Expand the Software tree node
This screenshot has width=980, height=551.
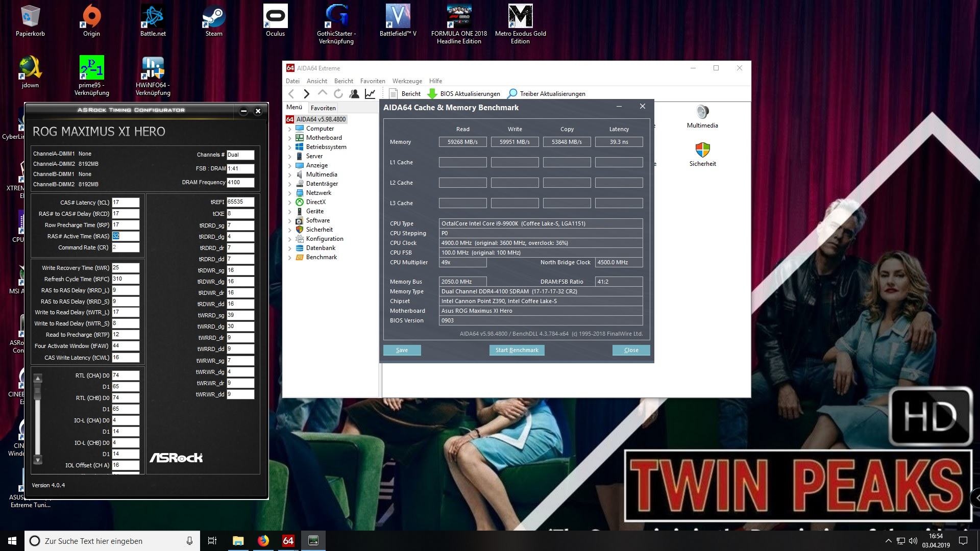click(x=290, y=220)
